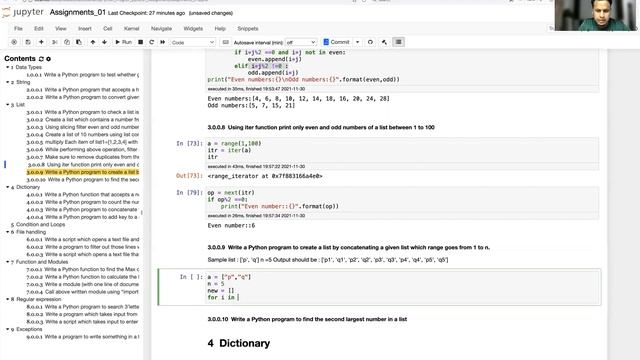Click the '4 Dictionary' heading in notebook
Screen dimensions: 640x360
(239, 343)
